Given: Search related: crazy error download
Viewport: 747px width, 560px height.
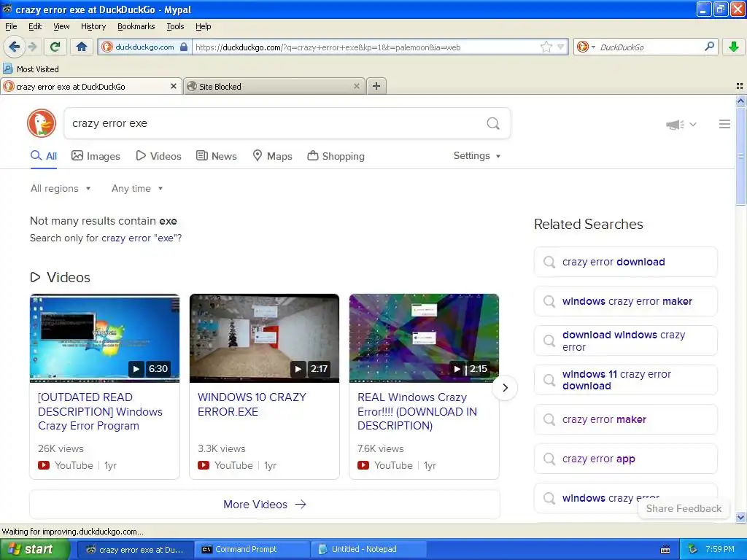Looking at the screenshot, I should [x=625, y=262].
